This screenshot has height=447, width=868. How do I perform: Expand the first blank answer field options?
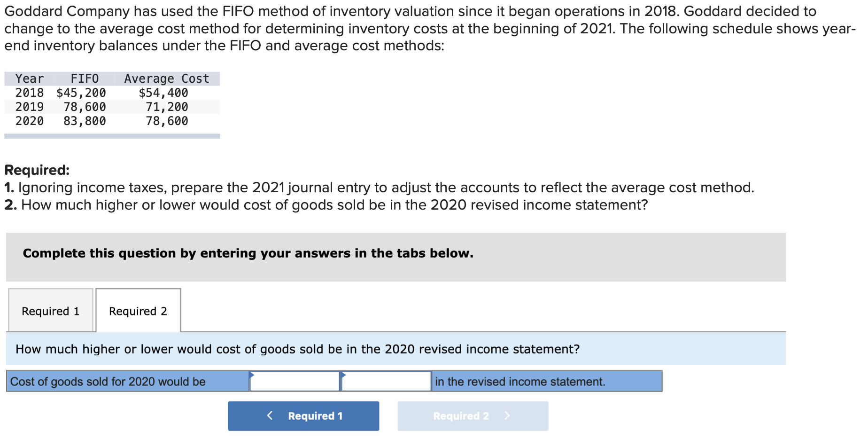coord(294,381)
